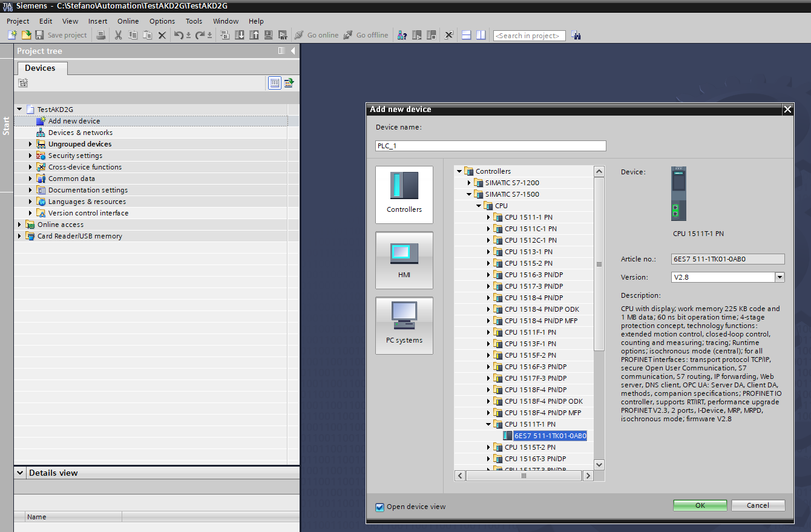The image size is (811, 532).
Task: Collapse SIMATIC S7-1500 folder
Action: coord(469,194)
